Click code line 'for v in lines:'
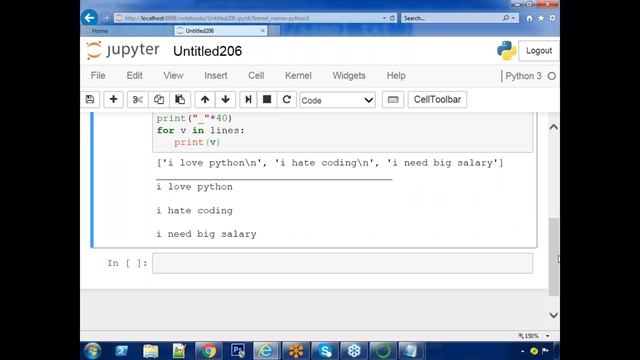Image resolution: width=640 pixels, height=360 pixels. point(200,130)
